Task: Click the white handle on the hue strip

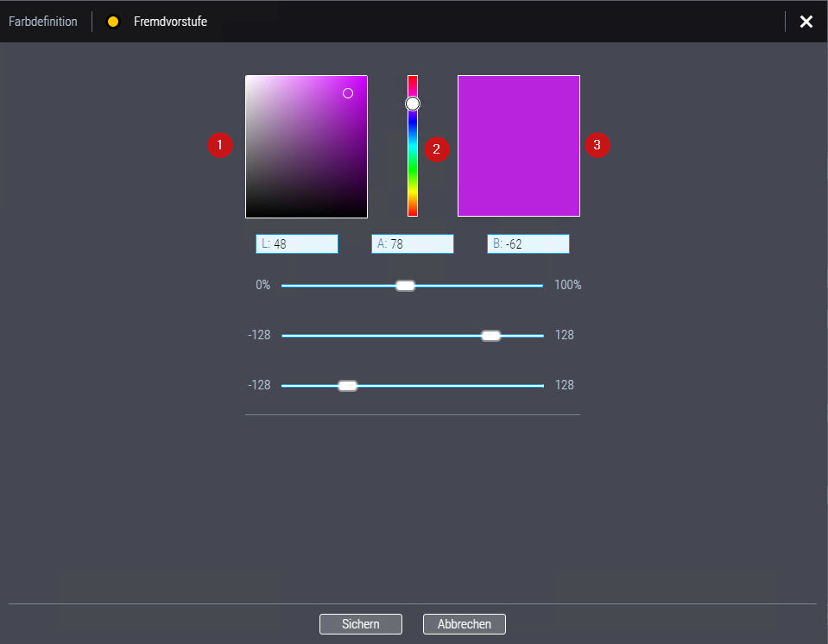Action: click(413, 104)
